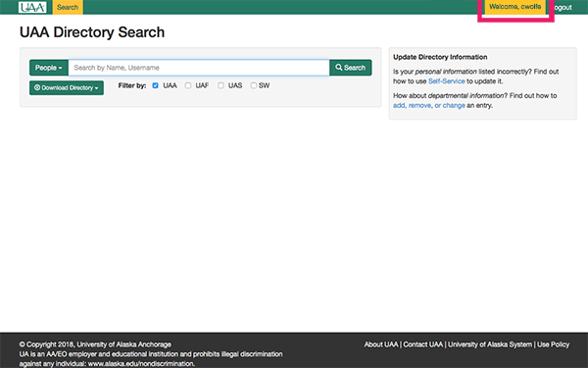Open the Search tab in navbar

68,7
